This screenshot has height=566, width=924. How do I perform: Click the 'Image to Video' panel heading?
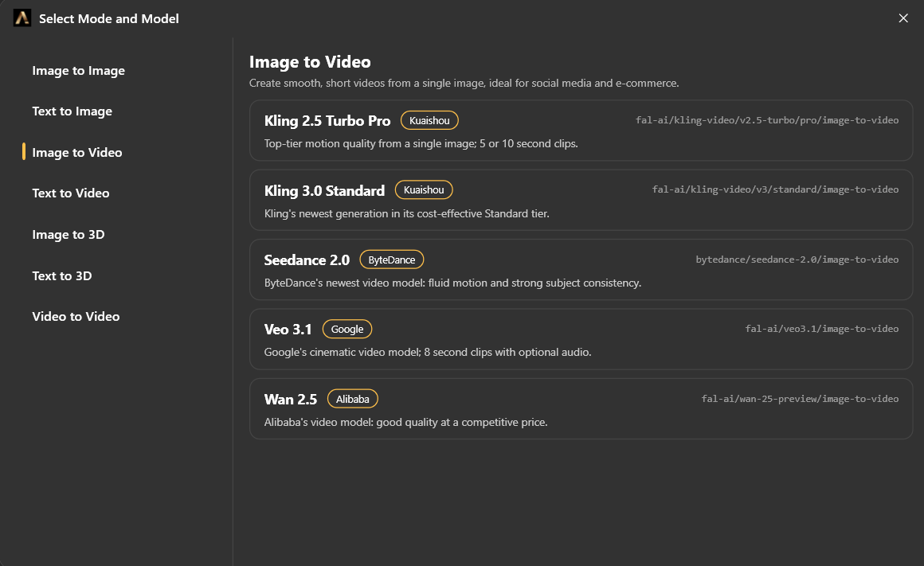coord(310,62)
